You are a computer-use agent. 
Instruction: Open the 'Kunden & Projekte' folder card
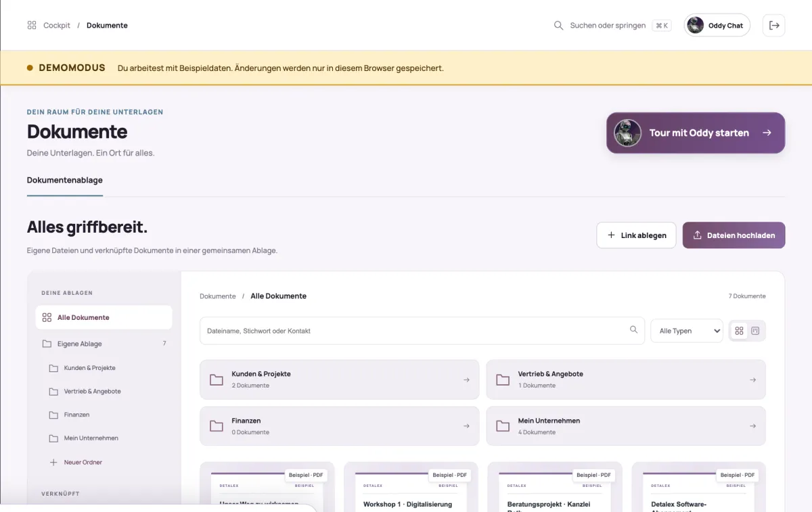click(x=339, y=379)
